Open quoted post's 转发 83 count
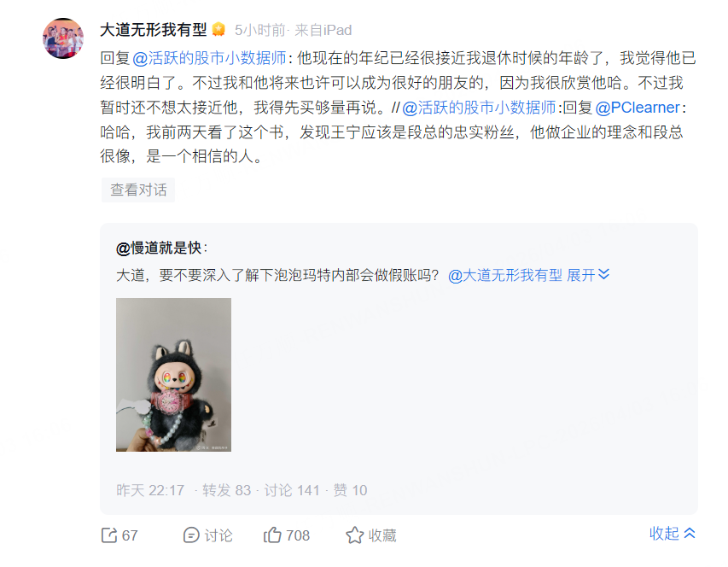728x567 pixels. pyautogui.click(x=226, y=490)
